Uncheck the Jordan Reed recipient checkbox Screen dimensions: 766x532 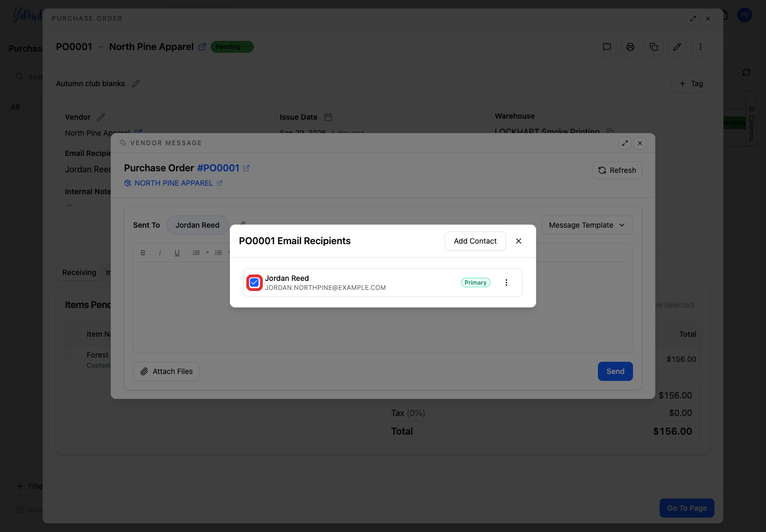click(254, 282)
